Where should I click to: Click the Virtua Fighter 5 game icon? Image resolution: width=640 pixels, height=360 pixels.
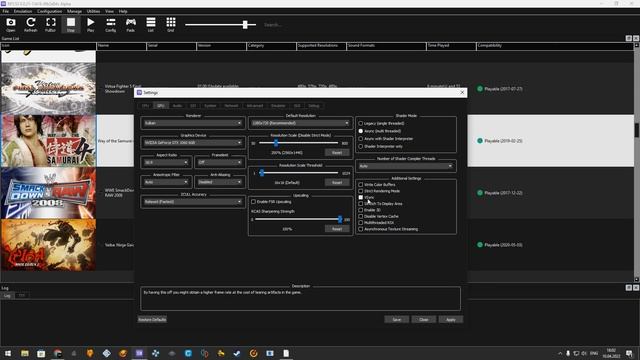tap(49, 89)
